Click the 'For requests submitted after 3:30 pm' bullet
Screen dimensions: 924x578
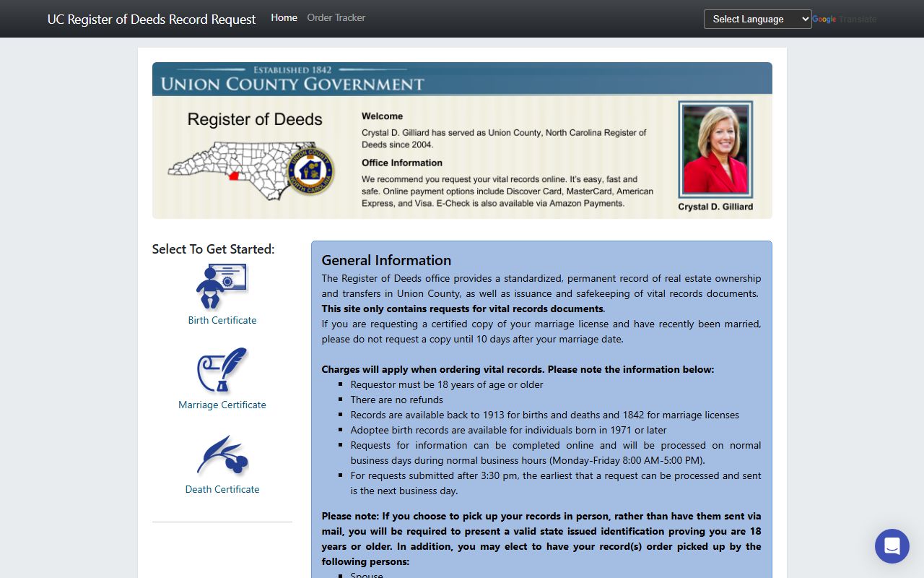pos(556,483)
